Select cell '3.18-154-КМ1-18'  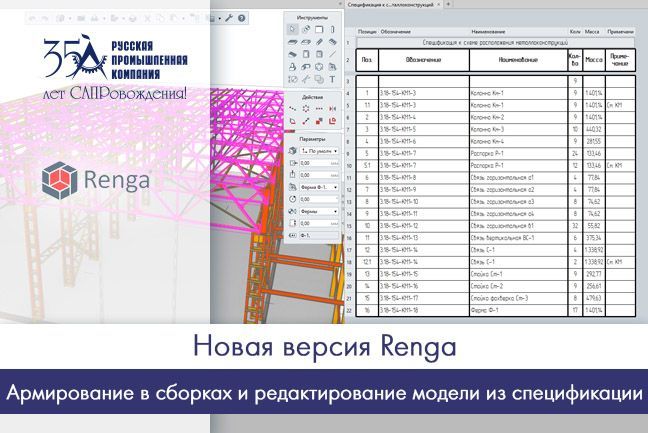[x=424, y=310]
